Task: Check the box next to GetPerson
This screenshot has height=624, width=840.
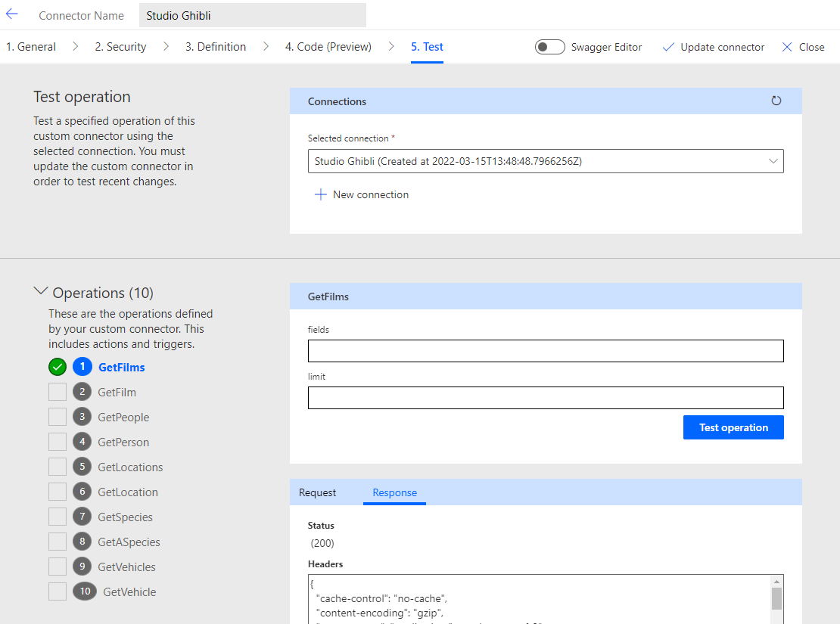Action: [x=58, y=442]
